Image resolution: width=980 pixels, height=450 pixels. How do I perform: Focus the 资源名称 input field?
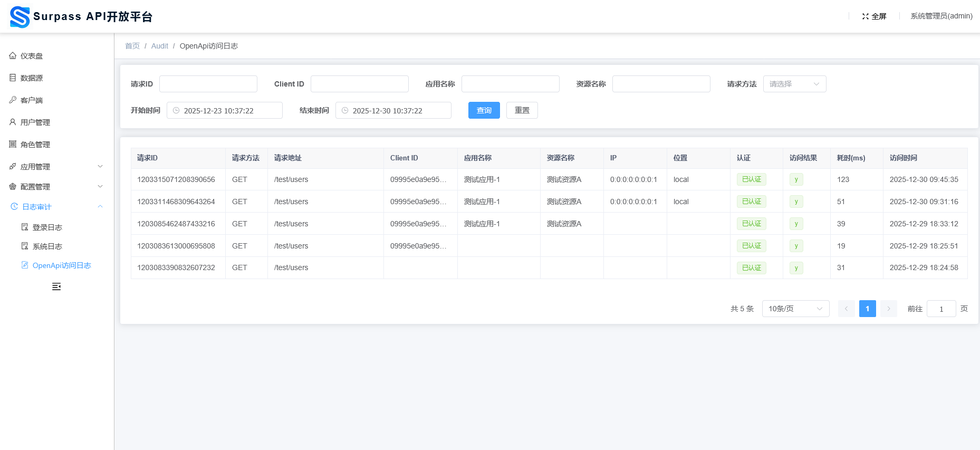click(x=661, y=84)
